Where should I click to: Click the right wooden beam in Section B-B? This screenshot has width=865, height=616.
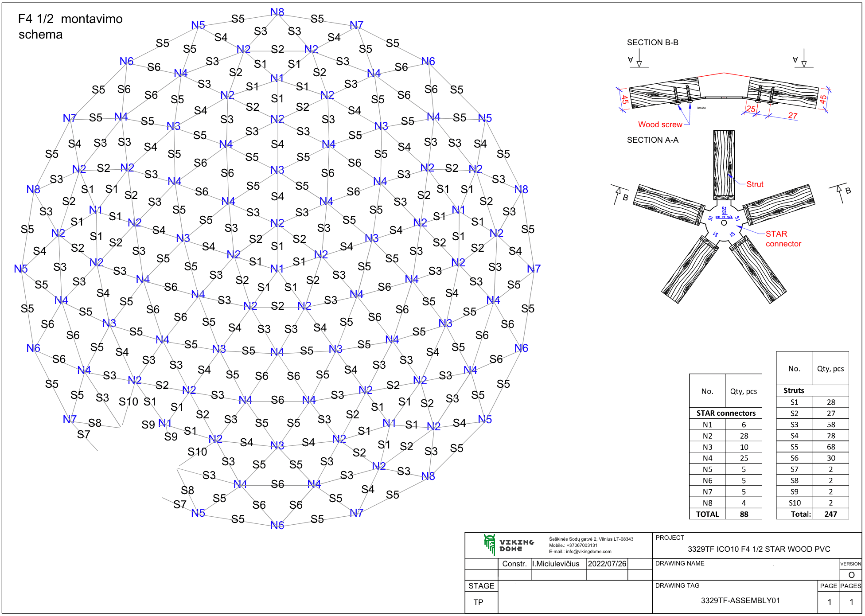[x=783, y=93]
